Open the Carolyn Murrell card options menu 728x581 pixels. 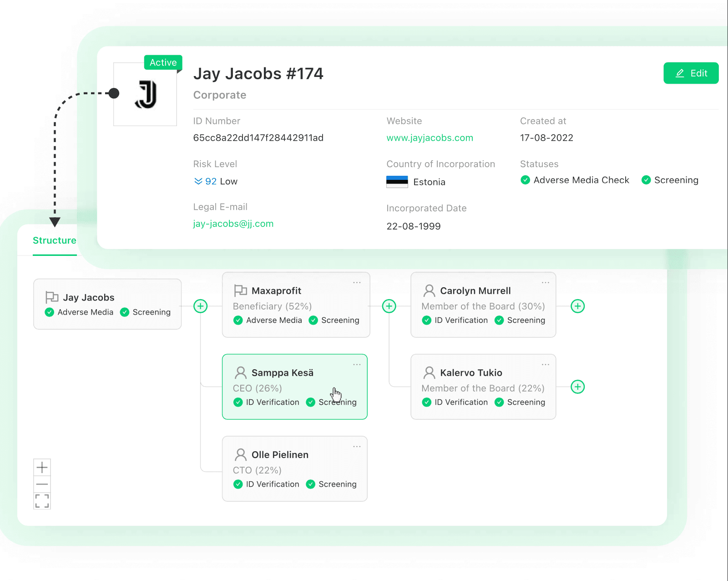point(545,283)
